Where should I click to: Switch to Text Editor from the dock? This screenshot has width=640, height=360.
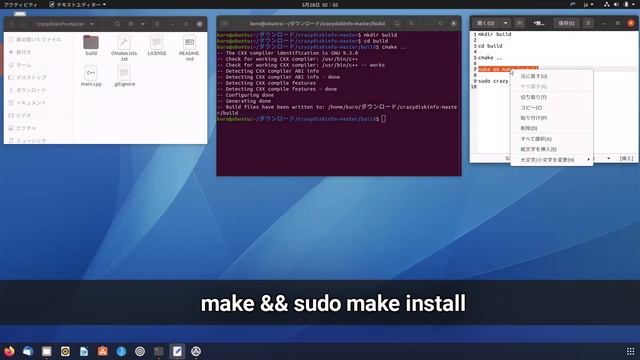[177, 351]
